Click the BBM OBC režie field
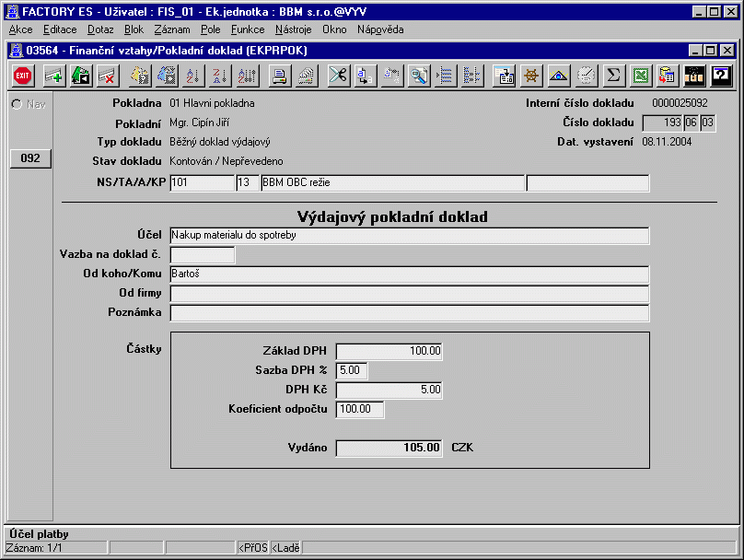 (393, 183)
